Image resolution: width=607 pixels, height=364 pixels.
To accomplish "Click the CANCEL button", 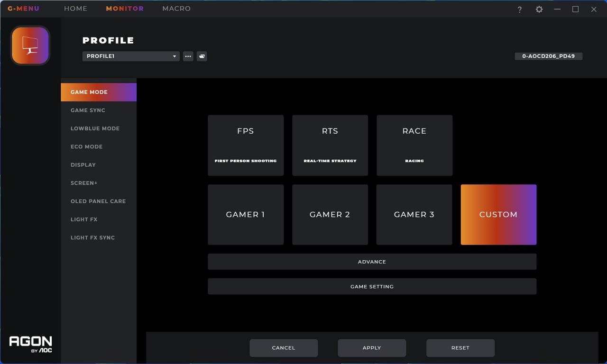I will point(284,348).
